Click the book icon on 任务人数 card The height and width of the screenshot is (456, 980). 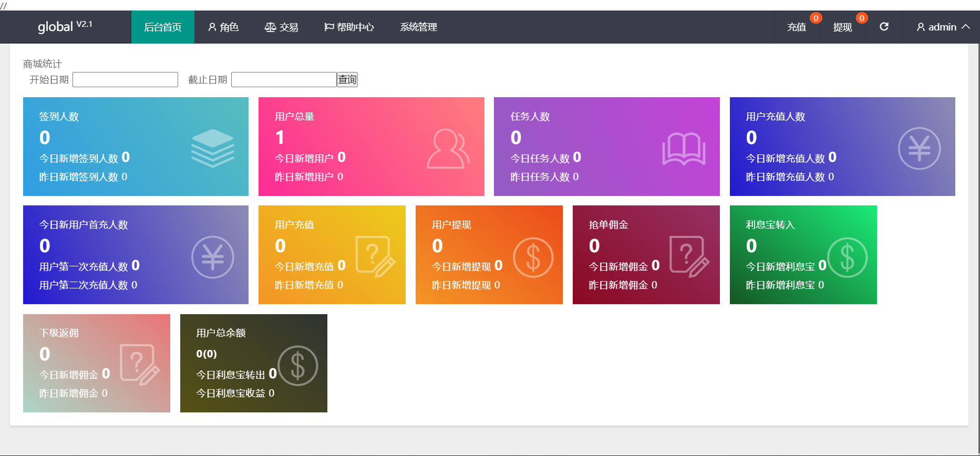[684, 149]
